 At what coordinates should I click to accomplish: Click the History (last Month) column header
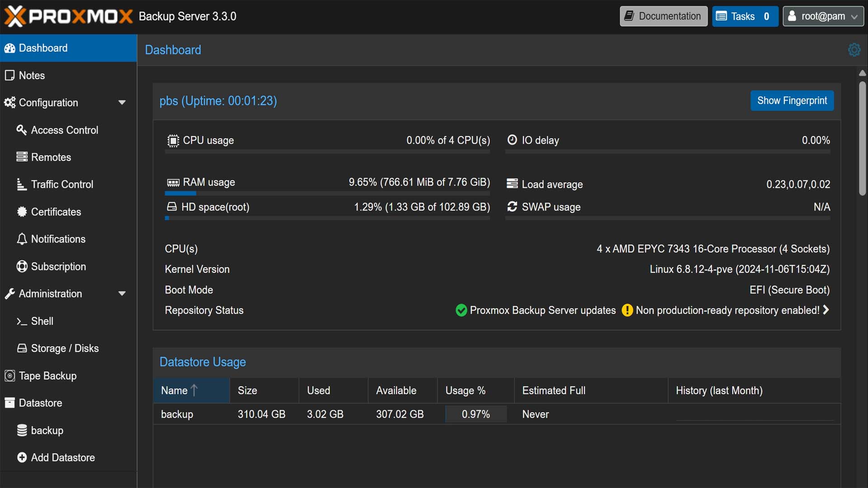[x=754, y=390]
